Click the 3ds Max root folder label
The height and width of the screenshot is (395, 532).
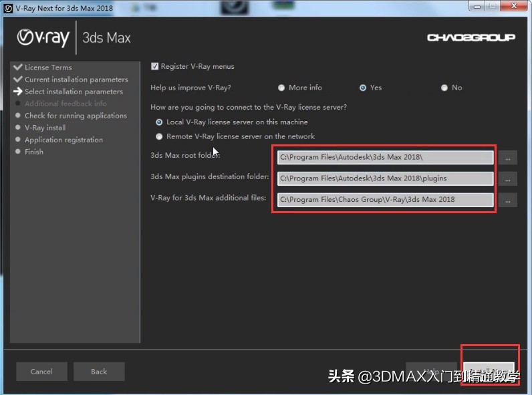pyautogui.click(x=185, y=155)
